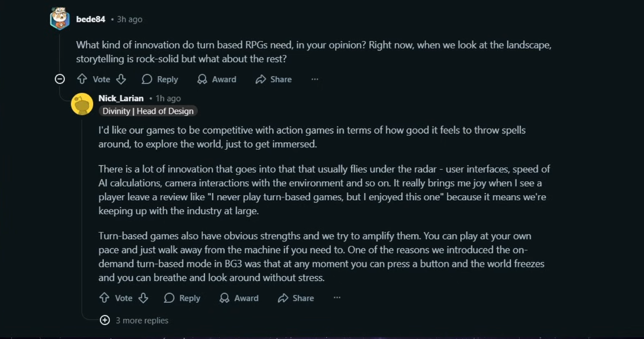Click Nick_Larian's yellow avatar
Viewport: 644px width, 339px height.
[82, 104]
